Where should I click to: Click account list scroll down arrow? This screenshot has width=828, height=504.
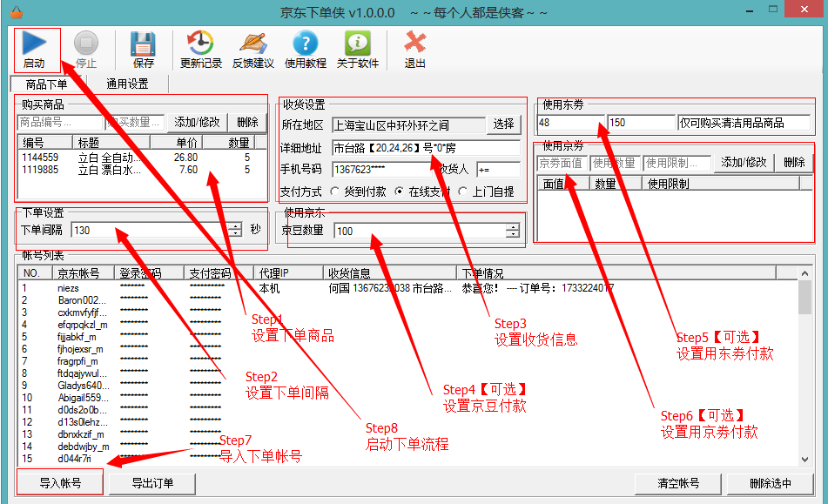click(x=804, y=459)
